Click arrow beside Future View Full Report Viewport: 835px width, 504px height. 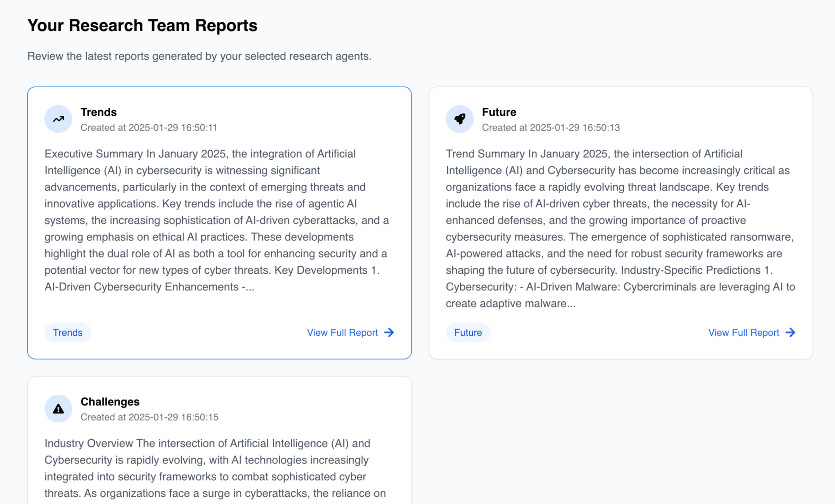click(x=791, y=333)
